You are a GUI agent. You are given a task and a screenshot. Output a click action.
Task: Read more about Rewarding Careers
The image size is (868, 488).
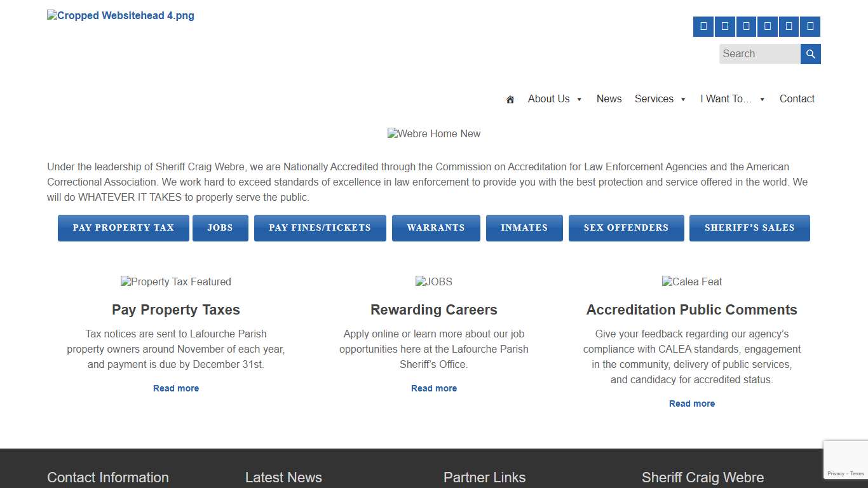[x=434, y=388]
